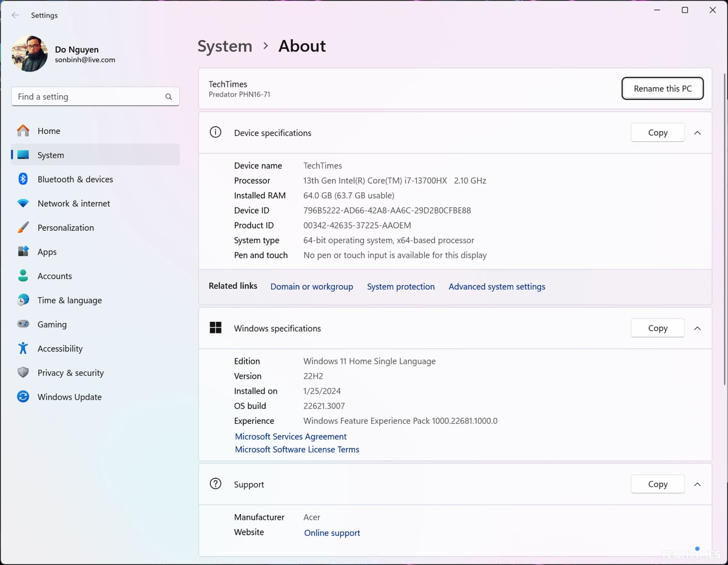This screenshot has width=728, height=565.
Task: Click the back arrow in title bar
Action: coord(15,15)
